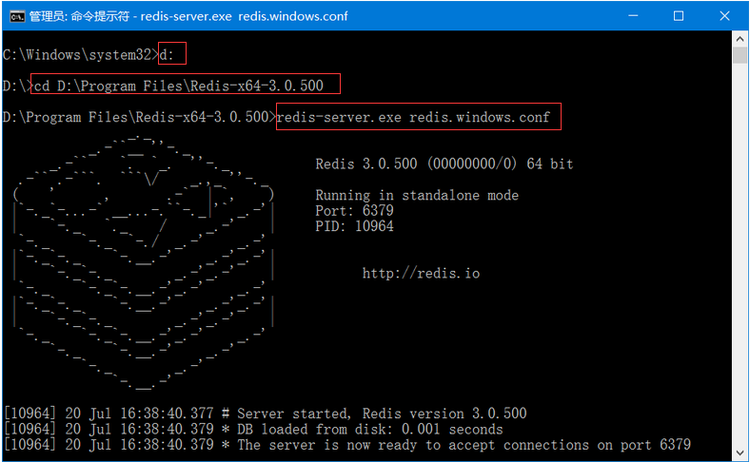The height and width of the screenshot is (462, 750).
Task: Click the command prompt icon in title bar
Action: click(x=17, y=17)
